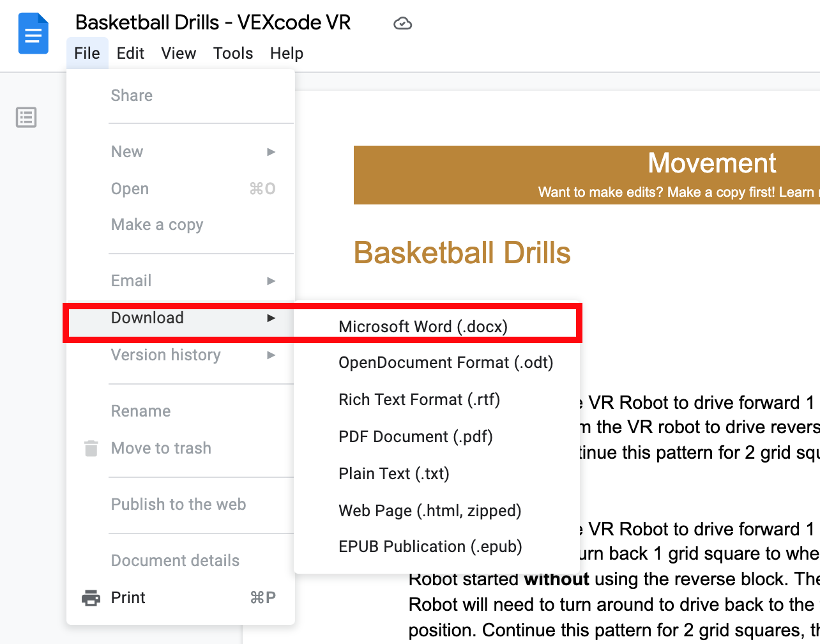Select Make a copy from the File menu
Image resolution: width=820 pixels, height=644 pixels.
(x=156, y=225)
